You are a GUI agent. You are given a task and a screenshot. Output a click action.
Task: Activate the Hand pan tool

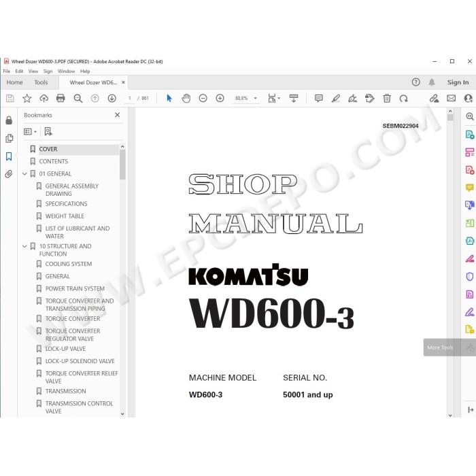186,99
